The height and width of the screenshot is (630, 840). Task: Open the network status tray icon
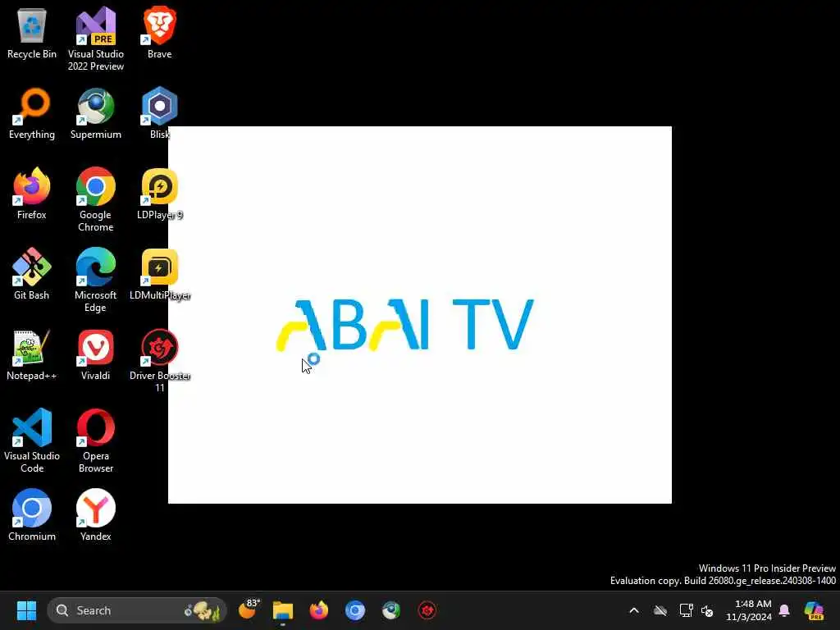pyautogui.click(x=686, y=610)
